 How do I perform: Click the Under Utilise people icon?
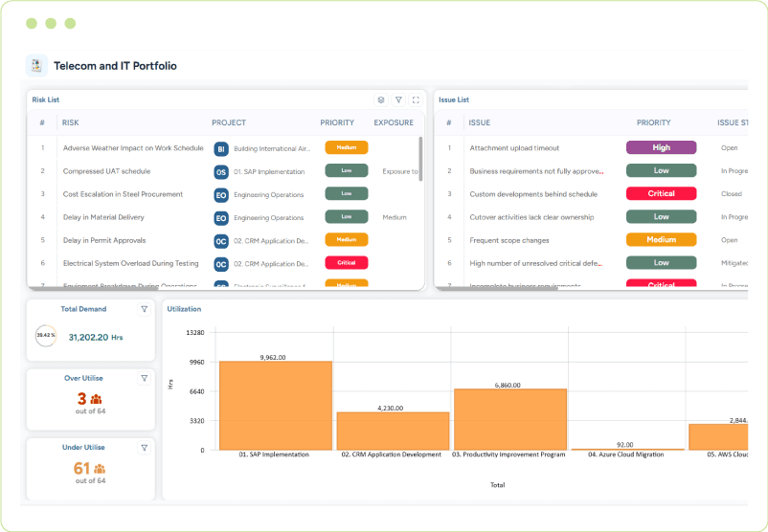[100, 469]
